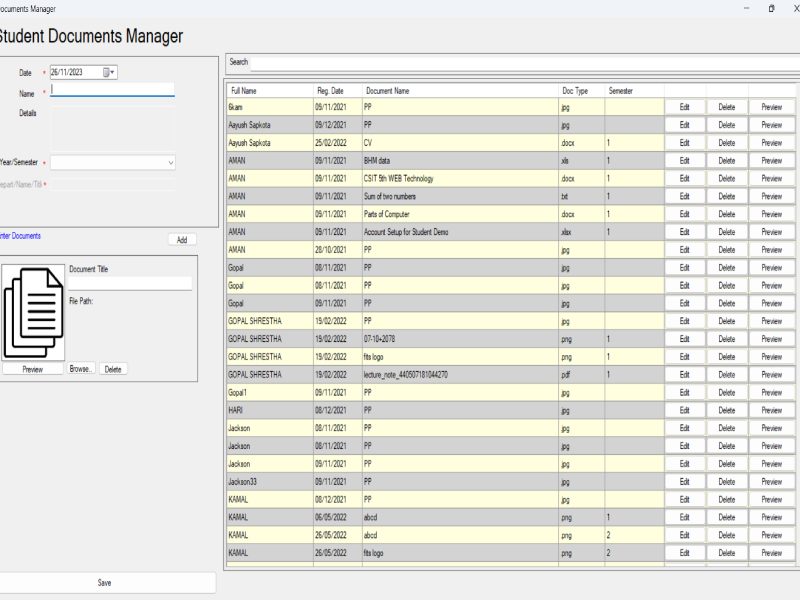
Task: Open the date picker calendar icon
Action: point(108,72)
